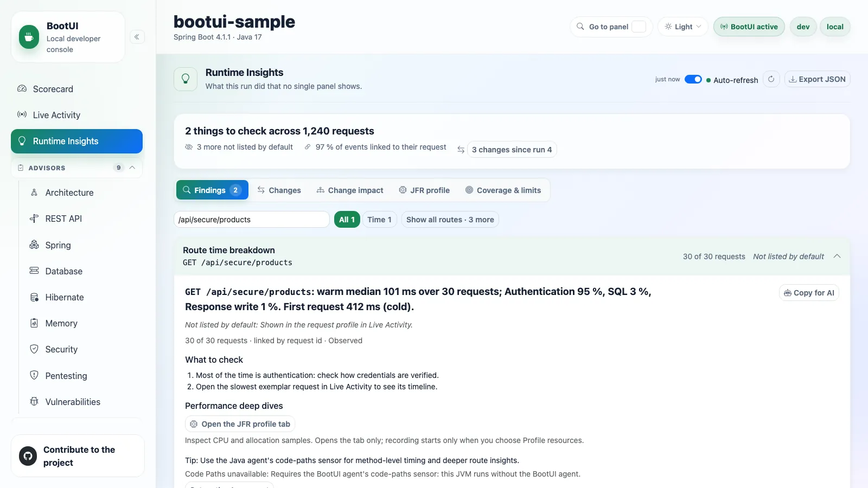This screenshot has height=488, width=868.
Task: Select the Time 1 filter chip
Action: [x=379, y=220]
